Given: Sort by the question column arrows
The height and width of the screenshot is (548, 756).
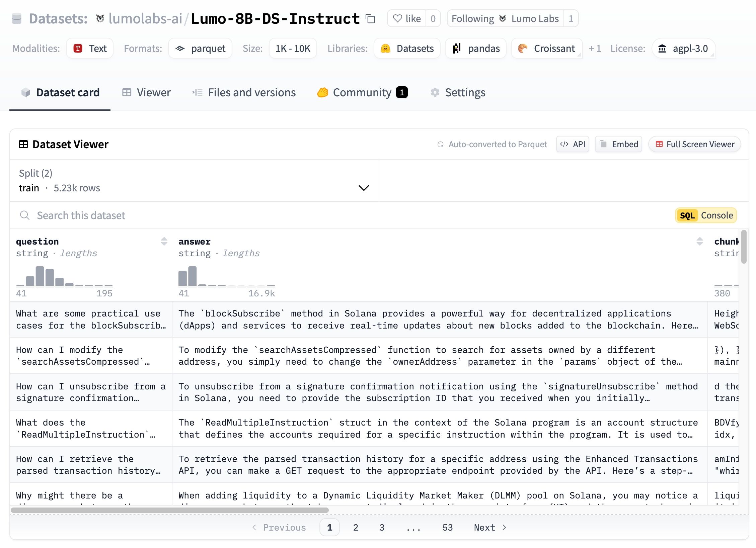Looking at the screenshot, I should [164, 241].
